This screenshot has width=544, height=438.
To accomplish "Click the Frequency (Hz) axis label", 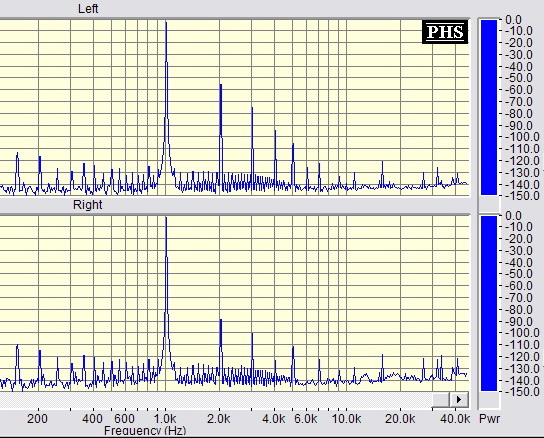I will 145,431.
